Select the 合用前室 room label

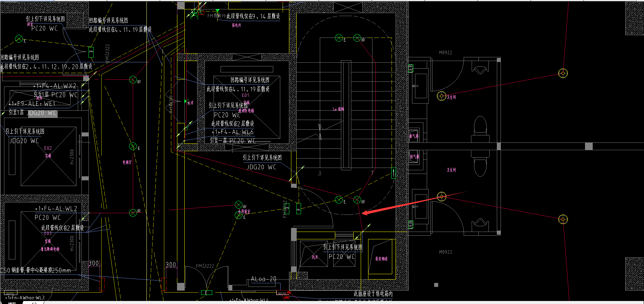[x=244, y=211]
